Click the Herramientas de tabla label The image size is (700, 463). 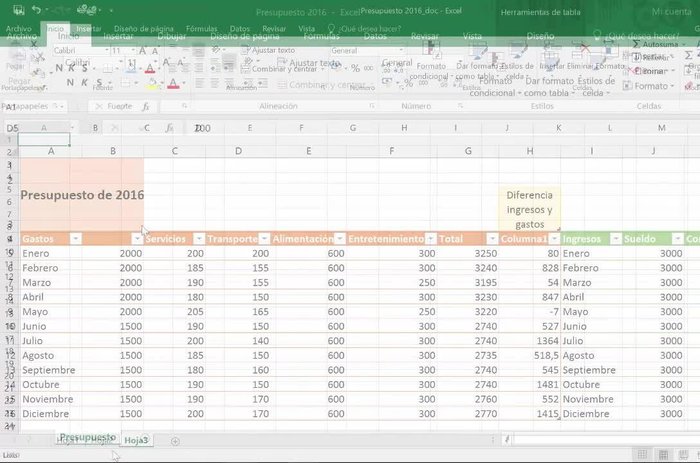click(x=541, y=12)
